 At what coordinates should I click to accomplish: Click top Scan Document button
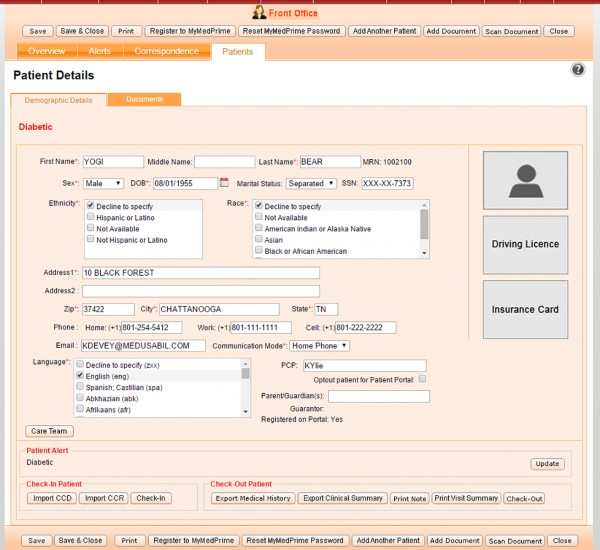512,32
